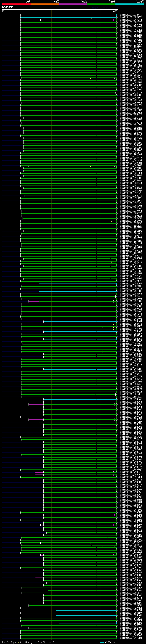Click the UniRef100_Q94L65 hit label
This screenshot has width=146, height=644.
click(131, 331)
